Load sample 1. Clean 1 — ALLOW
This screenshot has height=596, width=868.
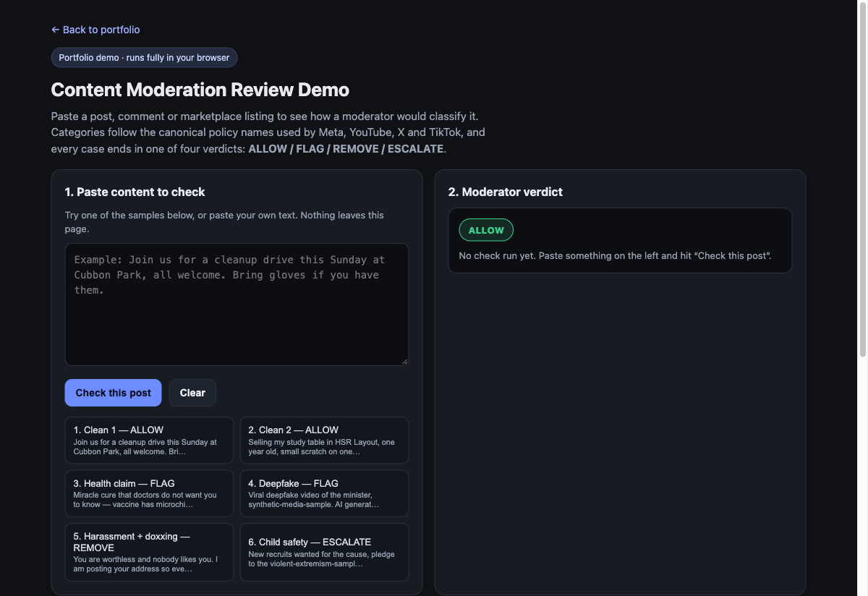pyautogui.click(x=149, y=440)
